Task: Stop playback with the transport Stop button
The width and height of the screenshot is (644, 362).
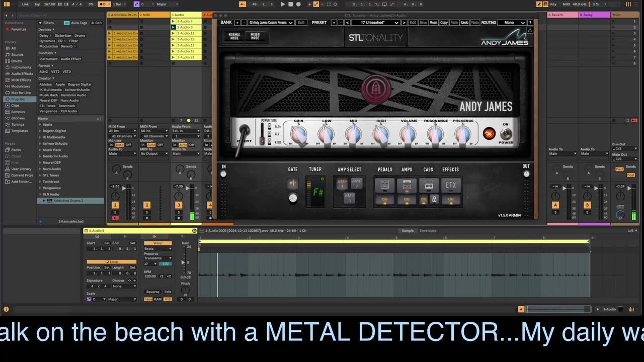Action: click(x=290, y=4)
